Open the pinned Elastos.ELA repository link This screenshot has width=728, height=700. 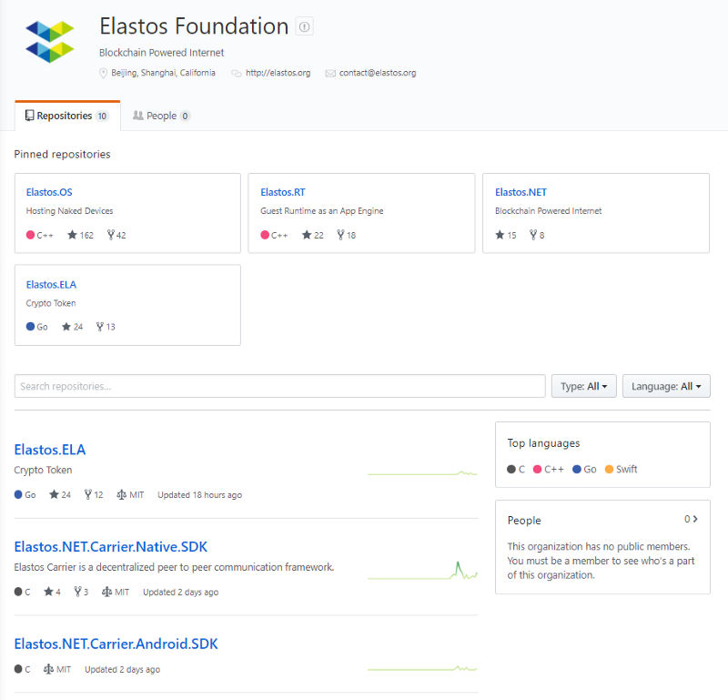tap(51, 285)
